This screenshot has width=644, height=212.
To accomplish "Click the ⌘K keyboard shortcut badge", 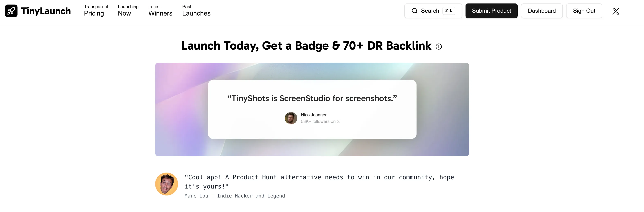I will pos(448,11).
